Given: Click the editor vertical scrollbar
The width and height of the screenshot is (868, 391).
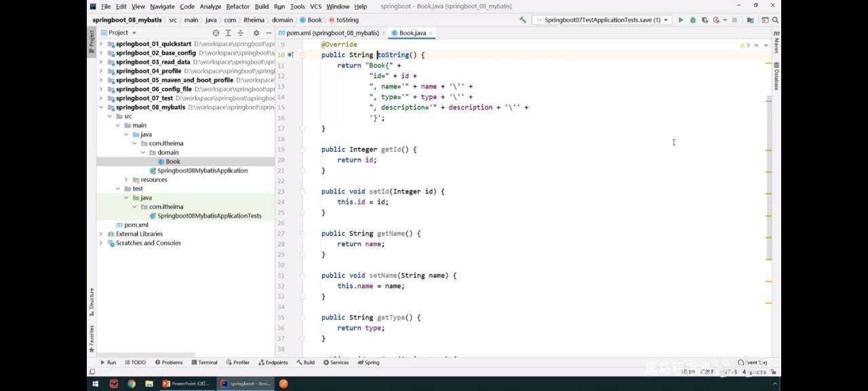Looking at the screenshot, I should click(x=769, y=176).
